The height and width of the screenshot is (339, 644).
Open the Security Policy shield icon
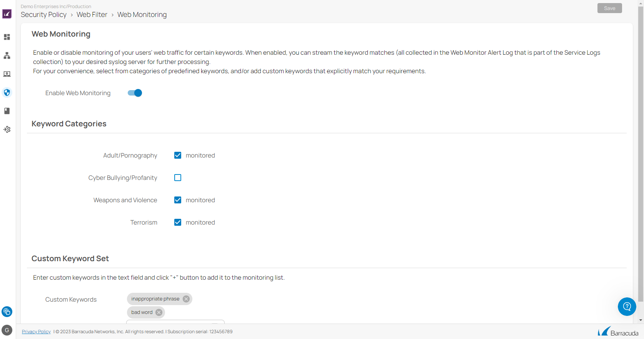click(x=7, y=92)
